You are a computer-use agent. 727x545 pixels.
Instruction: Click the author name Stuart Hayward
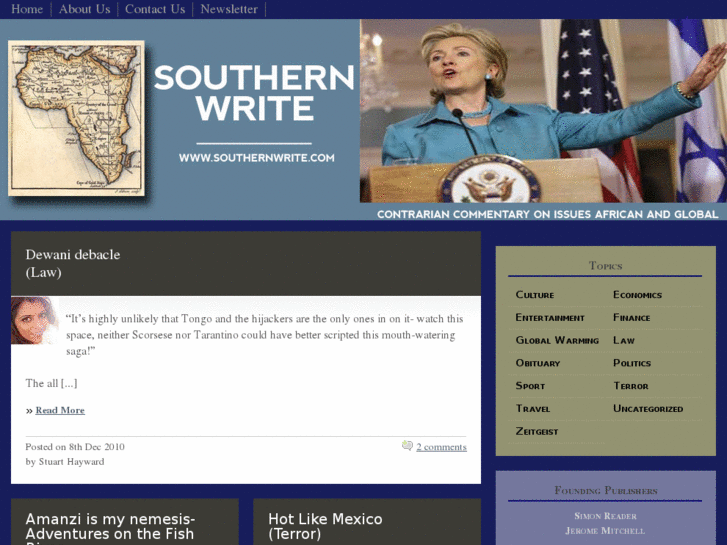(71, 462)
